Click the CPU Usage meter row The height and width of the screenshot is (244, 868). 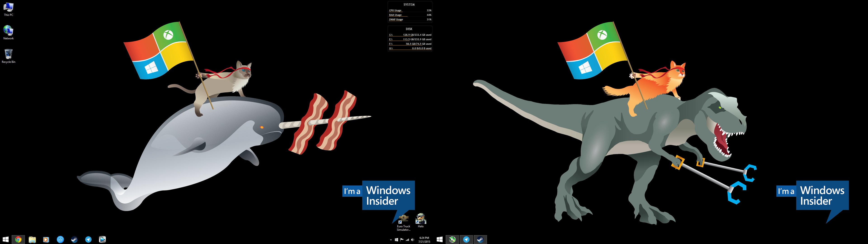tap(410, 10)
